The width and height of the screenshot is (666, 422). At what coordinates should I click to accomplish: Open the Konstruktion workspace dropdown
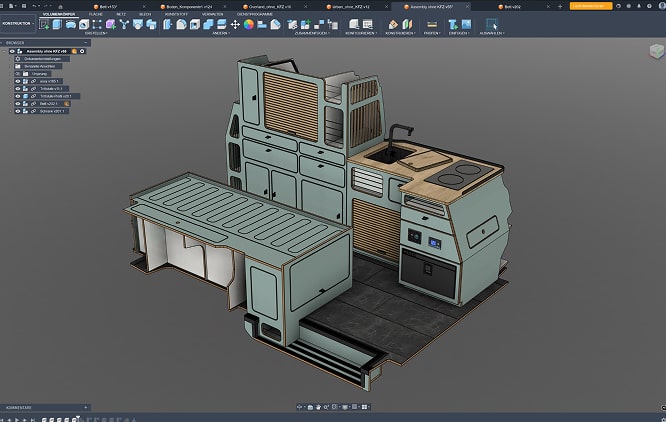coord(18,24)
